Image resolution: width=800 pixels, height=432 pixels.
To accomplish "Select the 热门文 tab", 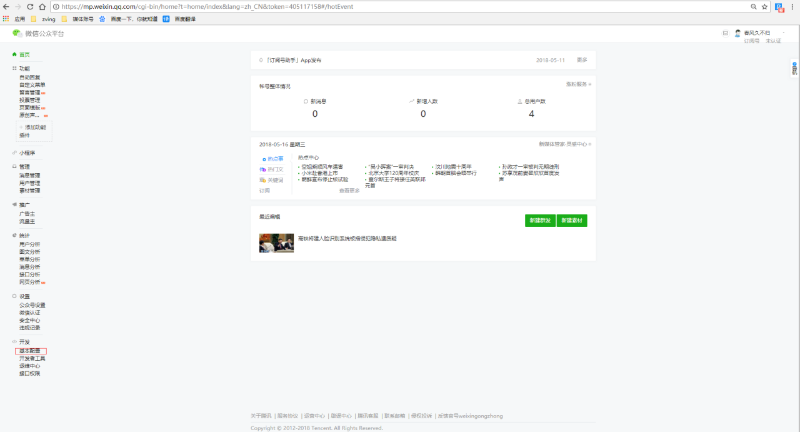I will pos(271,169).
